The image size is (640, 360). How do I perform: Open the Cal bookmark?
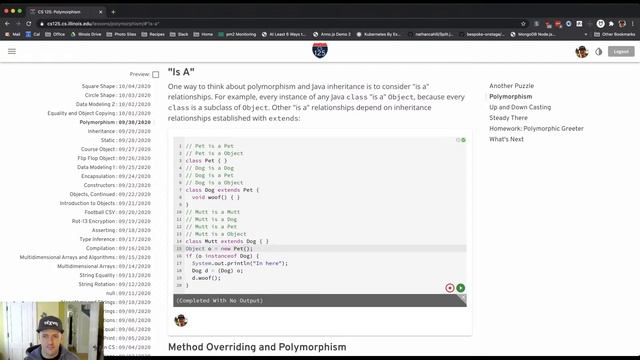pos(33,34)
